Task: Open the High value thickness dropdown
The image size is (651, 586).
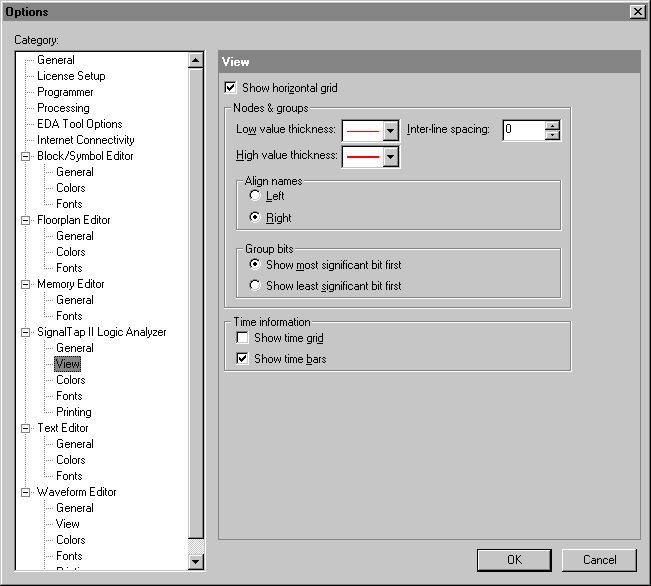Action: coord(390,157)
